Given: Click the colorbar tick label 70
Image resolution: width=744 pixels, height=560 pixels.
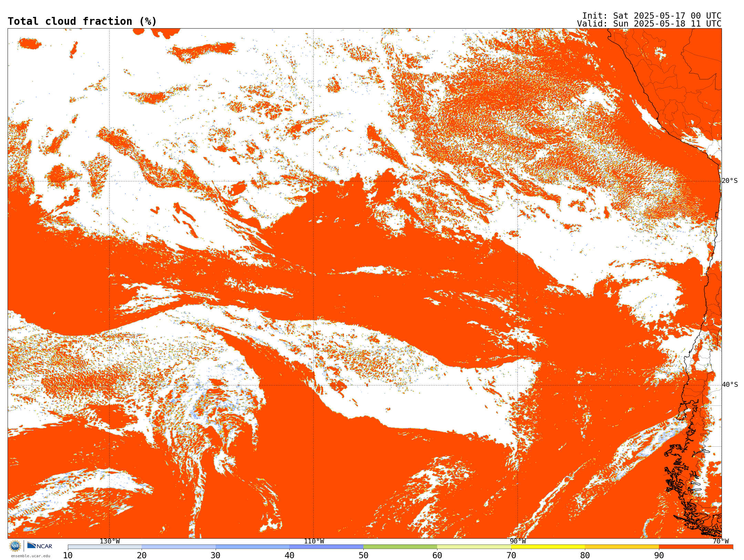Looking at the screenshot, I should (x=511, y=556).
